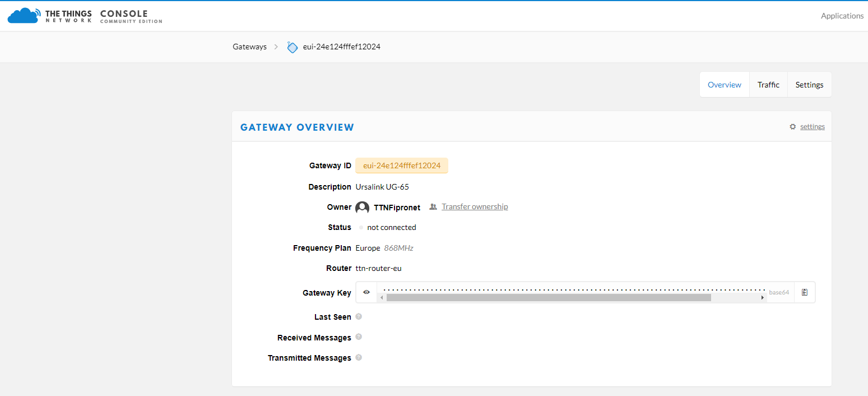This screenshot has width=868, height=396.
Task: Copy the gateway key to clipboard
Action: pos(805,292)
